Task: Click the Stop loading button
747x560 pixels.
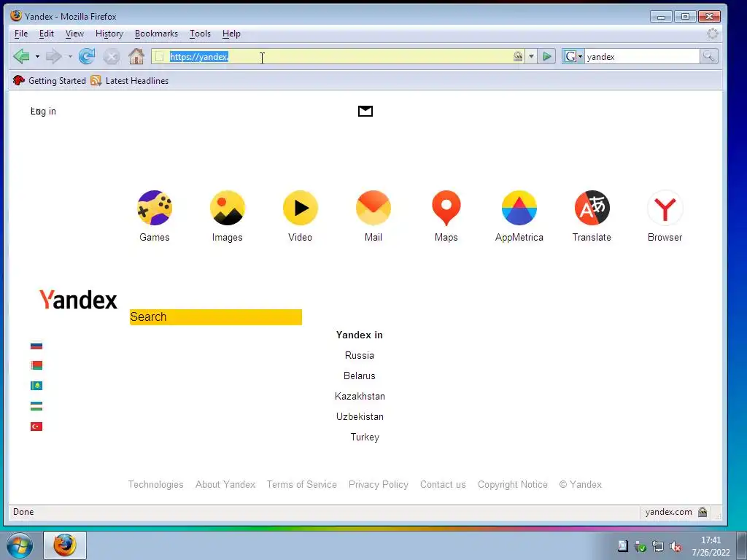Action: click(112, 57)
